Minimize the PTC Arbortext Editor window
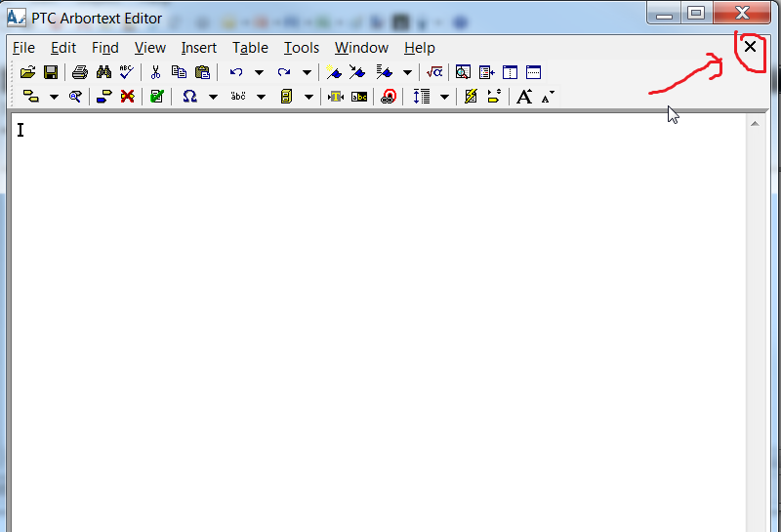 [x=665, y=13]
